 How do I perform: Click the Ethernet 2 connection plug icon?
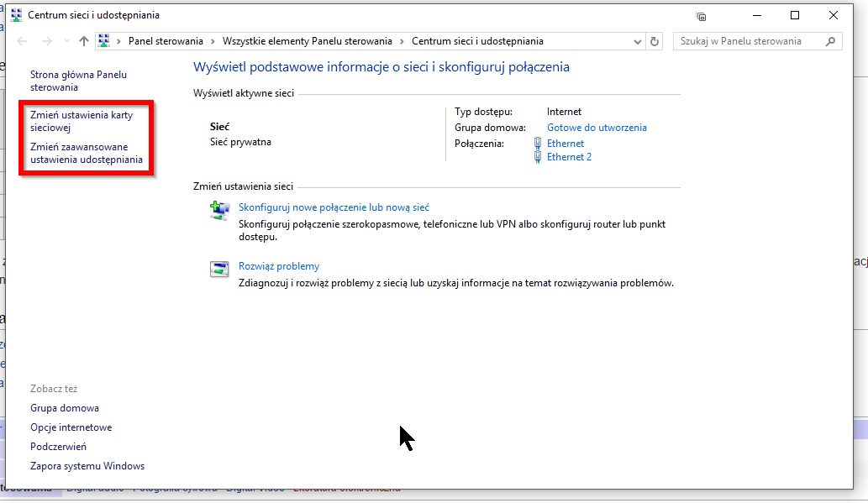pyautogui.click(x=538, y=157)
